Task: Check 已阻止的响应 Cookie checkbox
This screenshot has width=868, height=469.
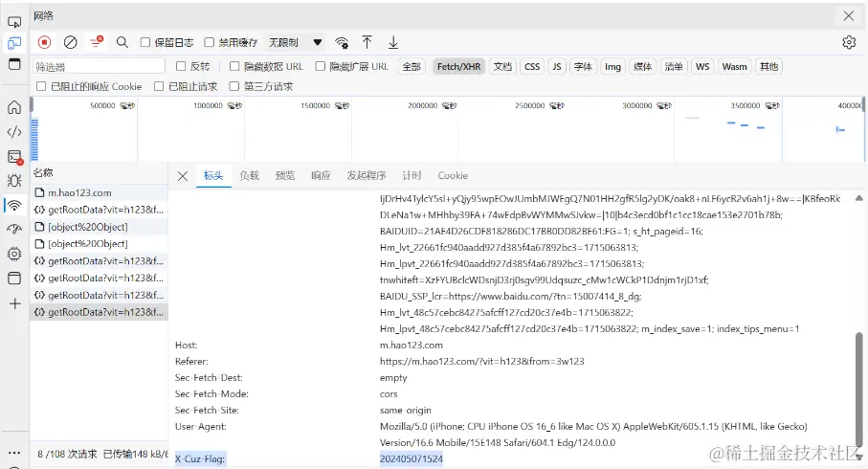Action: [x=41, y=86]
